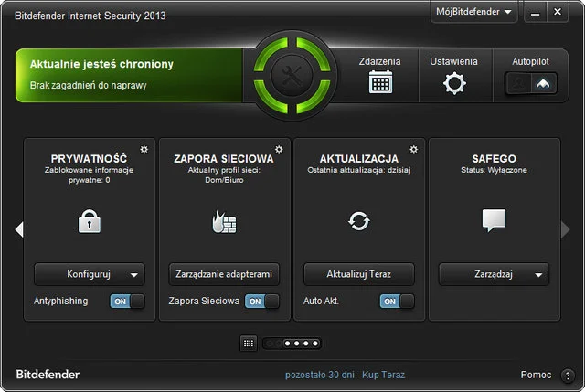Click the SAFEGO module title

494,159
